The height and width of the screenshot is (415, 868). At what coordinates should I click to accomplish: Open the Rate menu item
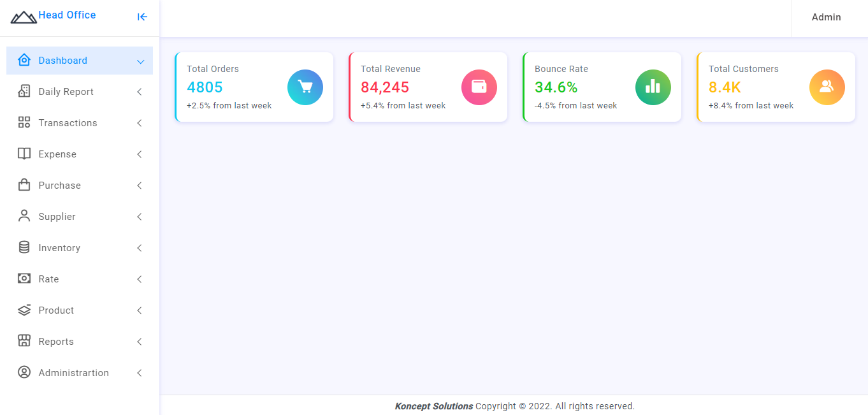click(x=80, y=279)
